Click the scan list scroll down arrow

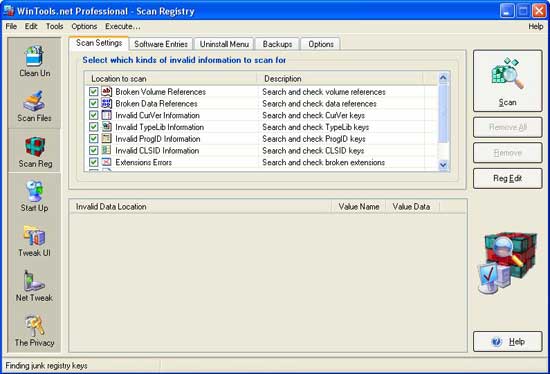pyautogui.click(x=443, y=165)
